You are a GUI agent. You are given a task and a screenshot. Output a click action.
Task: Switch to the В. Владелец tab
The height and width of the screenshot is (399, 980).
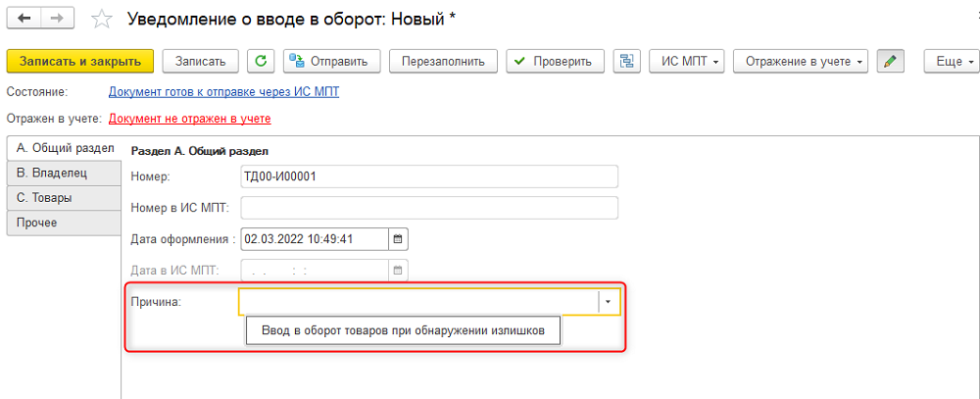coord(64,174)
